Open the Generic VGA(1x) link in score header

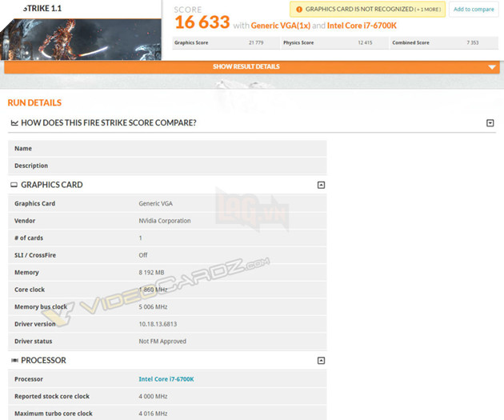281,26
